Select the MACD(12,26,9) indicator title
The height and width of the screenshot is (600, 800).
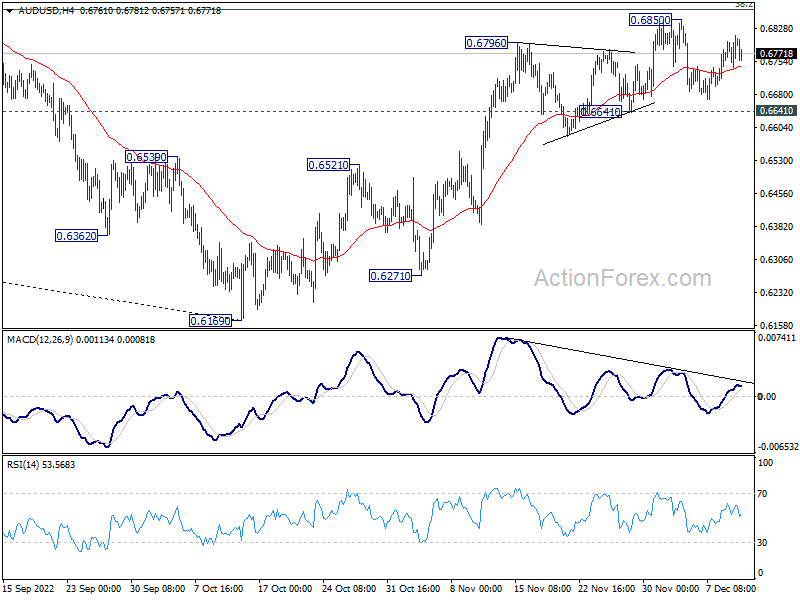(40, 340)
